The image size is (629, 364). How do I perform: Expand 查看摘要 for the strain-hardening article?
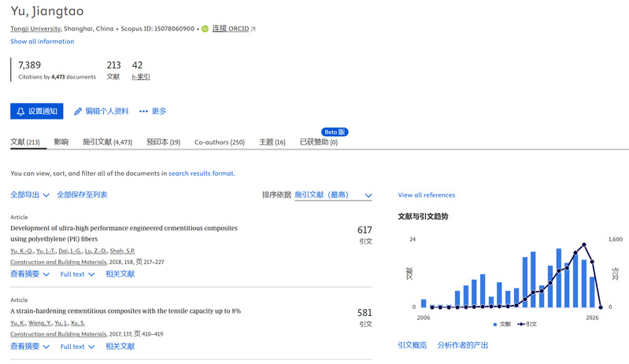click(30, 347)
